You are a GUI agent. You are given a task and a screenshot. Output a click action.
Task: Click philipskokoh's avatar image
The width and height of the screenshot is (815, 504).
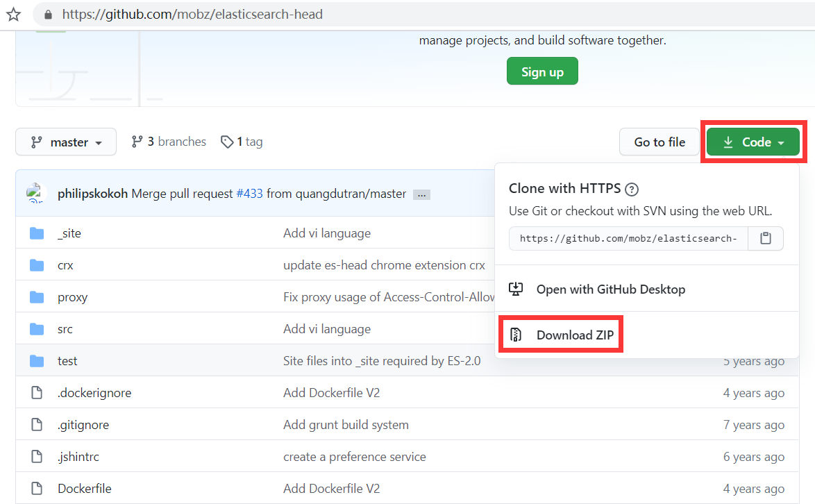(36, 193)
